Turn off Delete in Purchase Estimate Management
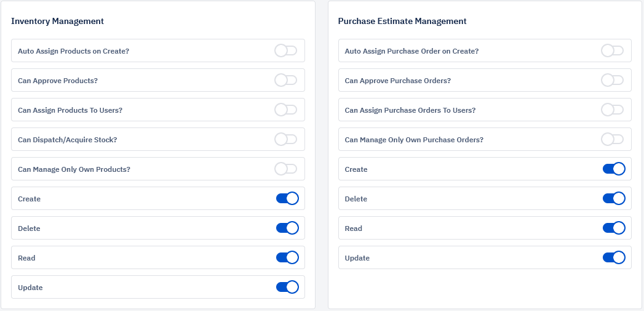The height and width of the screenshot is (311, 644). (614, 199)
